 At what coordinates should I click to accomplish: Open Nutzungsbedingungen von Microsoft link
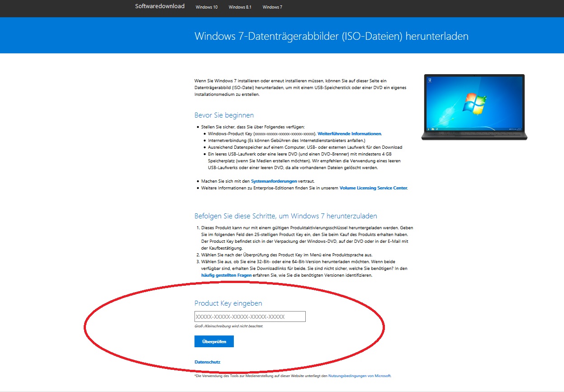pyautogui.click(x=360, y=376)
